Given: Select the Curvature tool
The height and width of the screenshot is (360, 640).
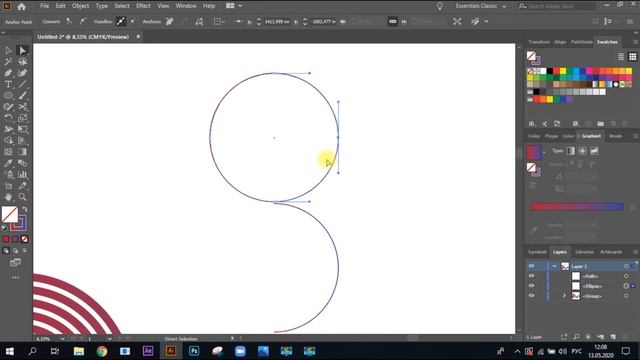Looking at the screenshot, I should [x=22, y=73].
